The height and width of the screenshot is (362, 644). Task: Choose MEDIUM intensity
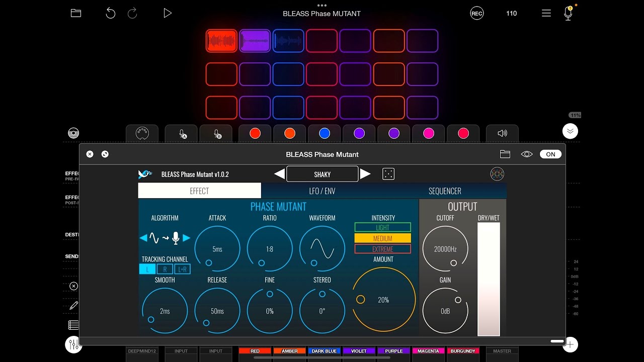pos(383,238)
